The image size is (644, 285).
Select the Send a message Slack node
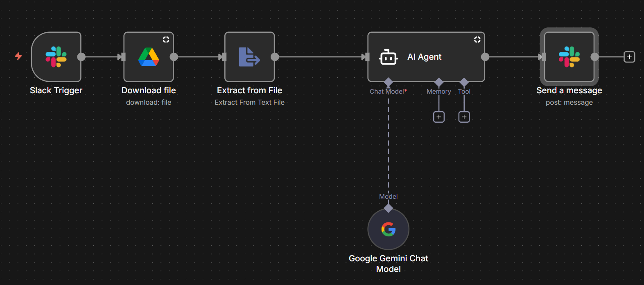point(569,57)
